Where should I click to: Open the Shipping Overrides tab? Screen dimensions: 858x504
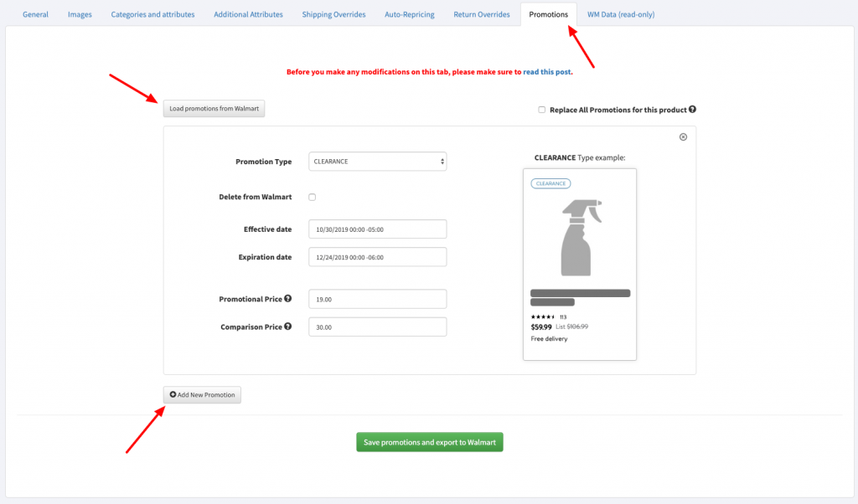(333, 14)
